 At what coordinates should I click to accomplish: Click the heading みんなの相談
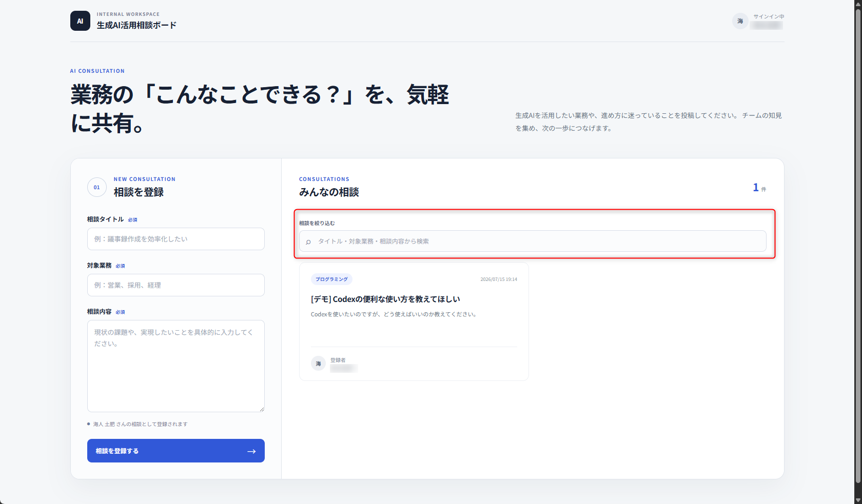point(329,192)
